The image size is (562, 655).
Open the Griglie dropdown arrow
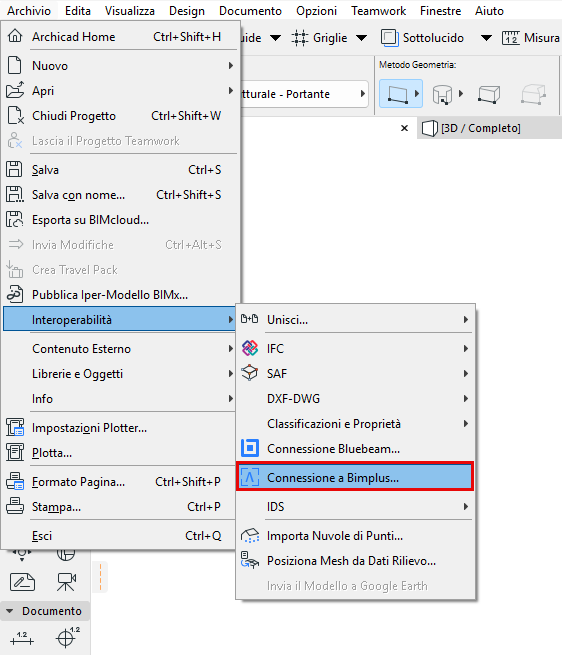coord(361,38)
